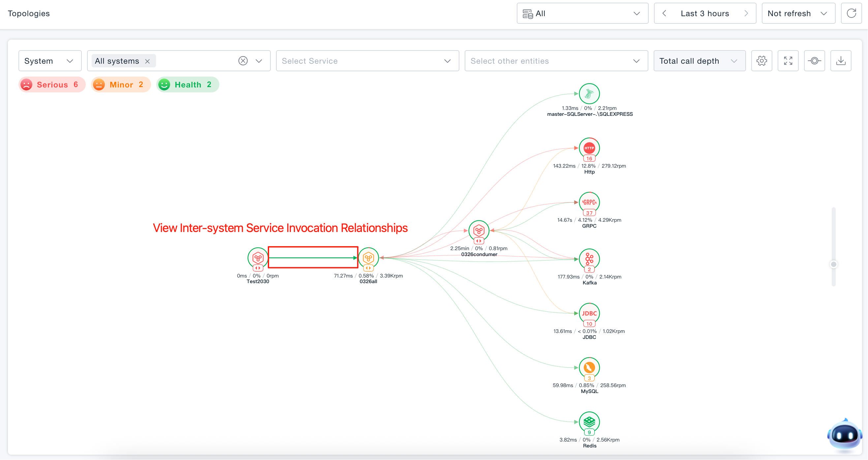Open the topology settings gear icon

pyautogui.click(x=761, y=61)
